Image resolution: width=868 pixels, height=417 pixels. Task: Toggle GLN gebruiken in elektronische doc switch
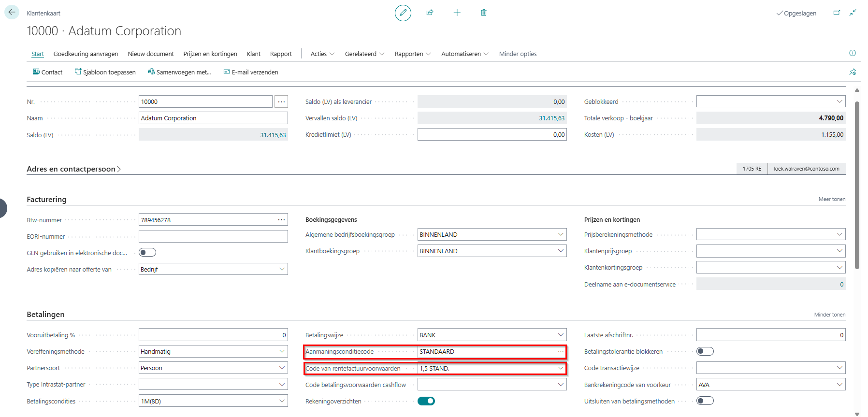(147, 252)
